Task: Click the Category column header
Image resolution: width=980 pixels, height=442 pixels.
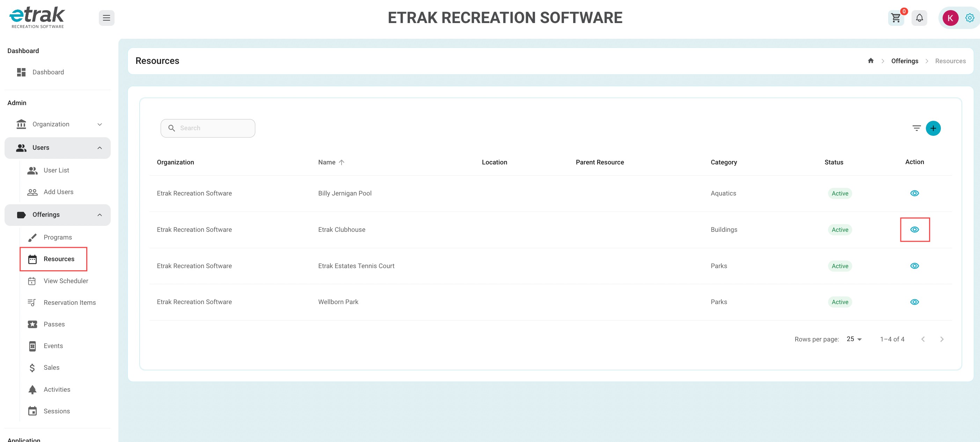Action: (724, 162)
